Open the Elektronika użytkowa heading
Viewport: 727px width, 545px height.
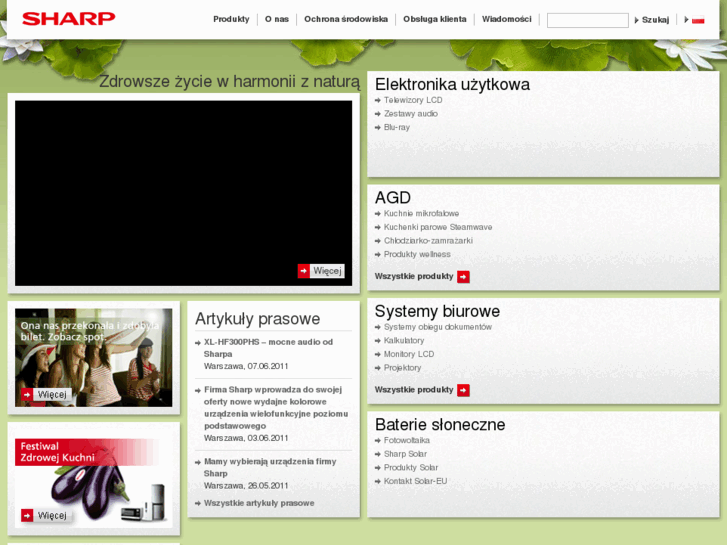(452, 84)
